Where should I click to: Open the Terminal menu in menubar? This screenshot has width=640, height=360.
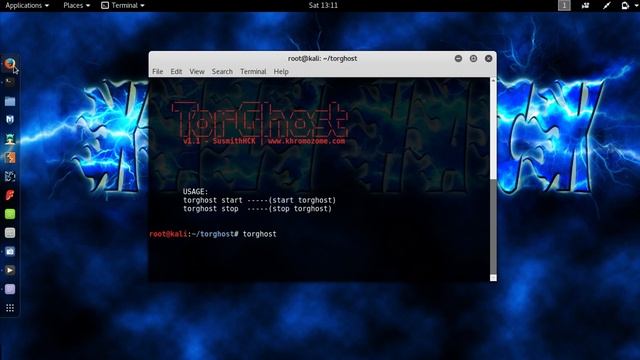click(253, 71)
